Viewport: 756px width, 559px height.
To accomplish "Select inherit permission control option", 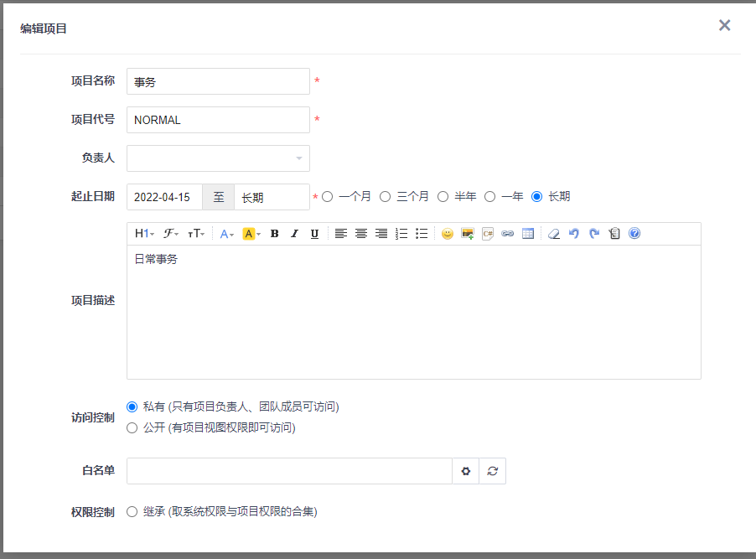I will (x=132, y=512).
